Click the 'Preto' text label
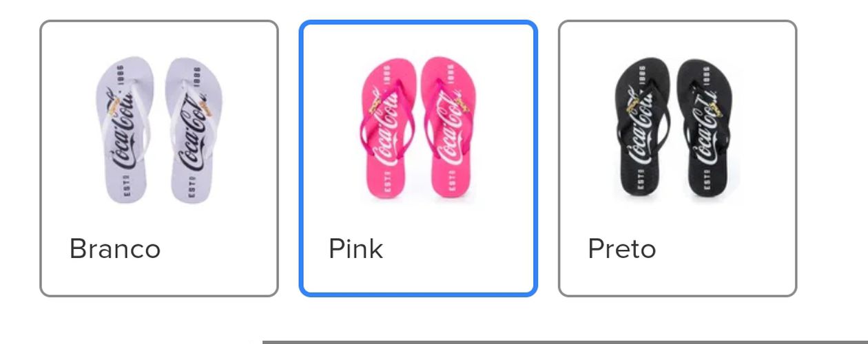 [621, 248]
